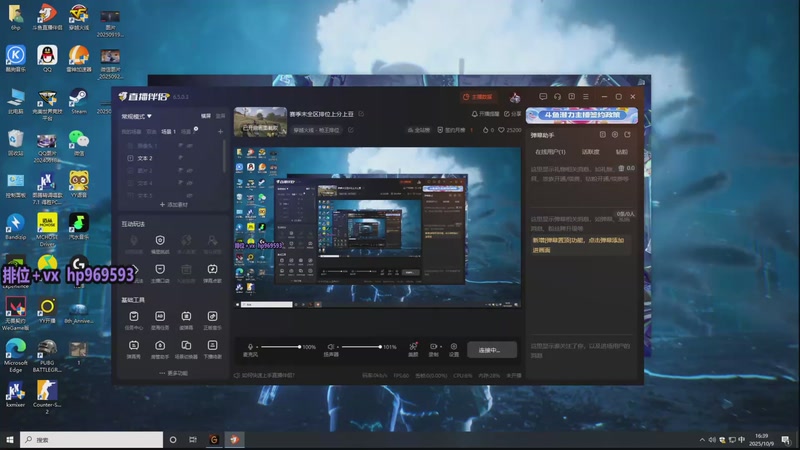This screenshot has height=450, width=800.
Task: Edit the game category tag icon
Action: (x=351, y=130)
